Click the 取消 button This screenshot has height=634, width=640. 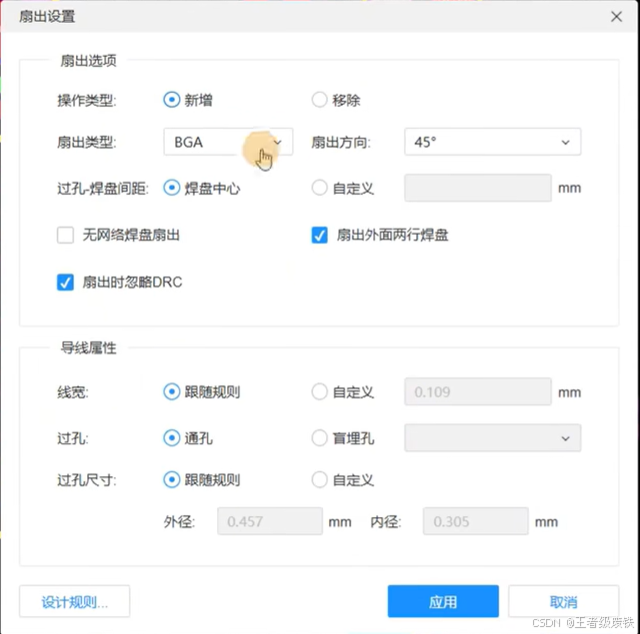(564, 601)
